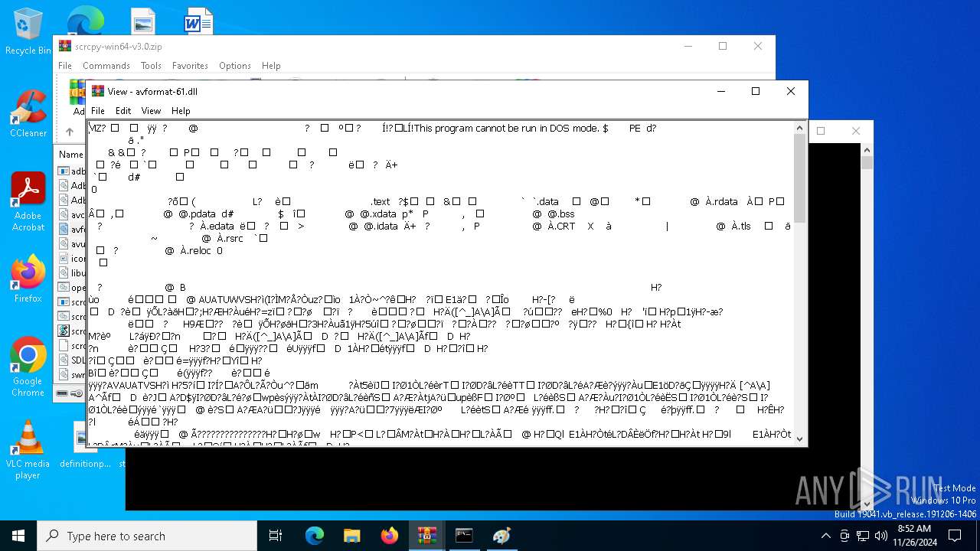Go up one folder in WinRAR

click(x=70, y=132)
